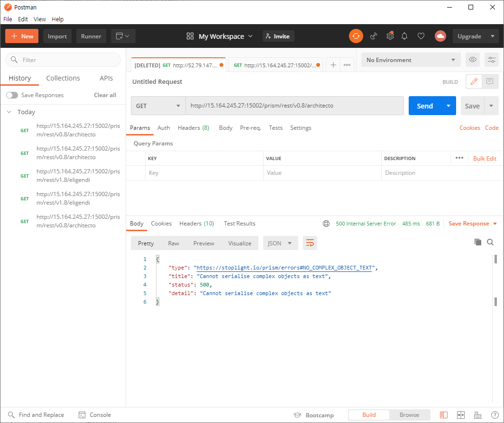Screen dimensions: 504x423
Task: Open request Headers (8) tab
Action: 193,128
